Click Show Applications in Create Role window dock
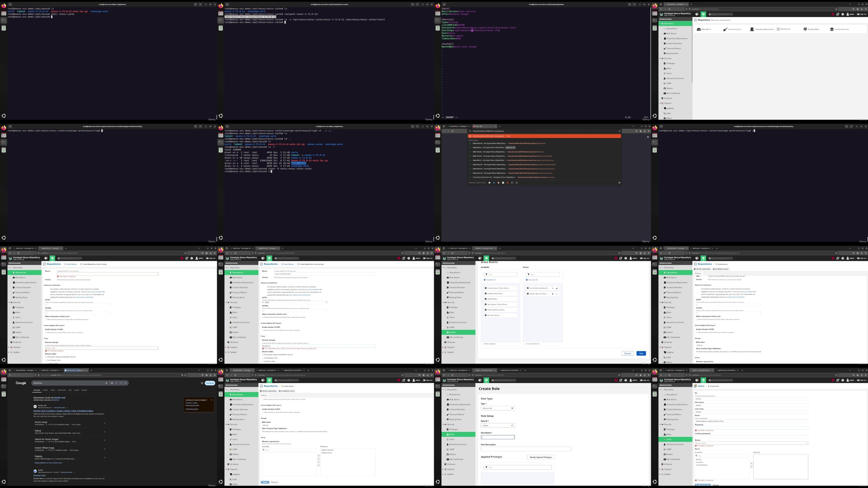The width and height of the screenshot is (868, 488). coord(438,482)
